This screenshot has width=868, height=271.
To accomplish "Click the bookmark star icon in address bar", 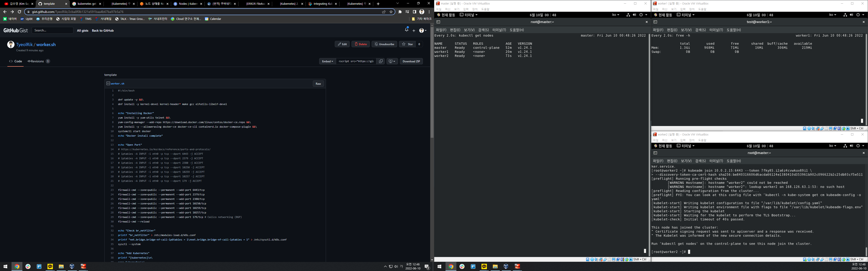I will [x=391, y=12].
